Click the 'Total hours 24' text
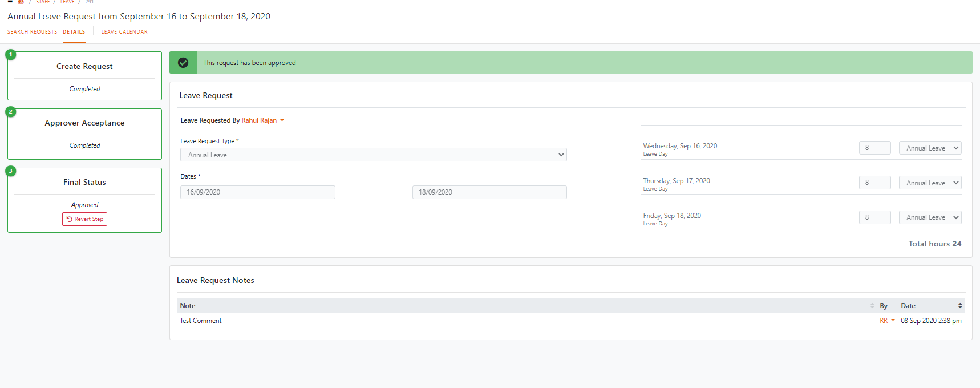Viewport: 980px width, 388px height. [x=935, y=244]
